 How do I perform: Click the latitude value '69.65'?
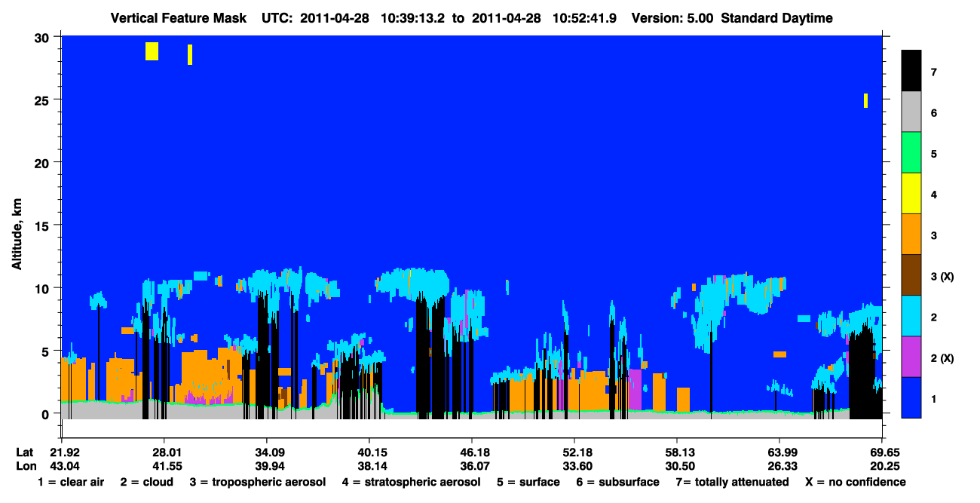point(882,452)
